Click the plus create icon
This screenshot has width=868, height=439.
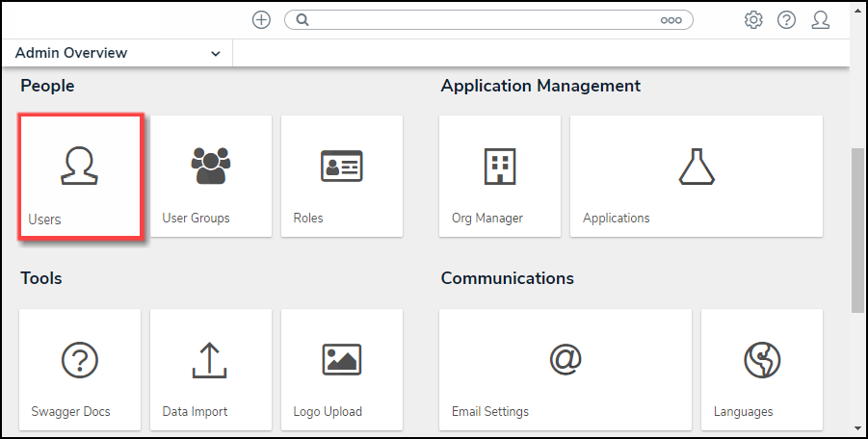tap(261, 20)
